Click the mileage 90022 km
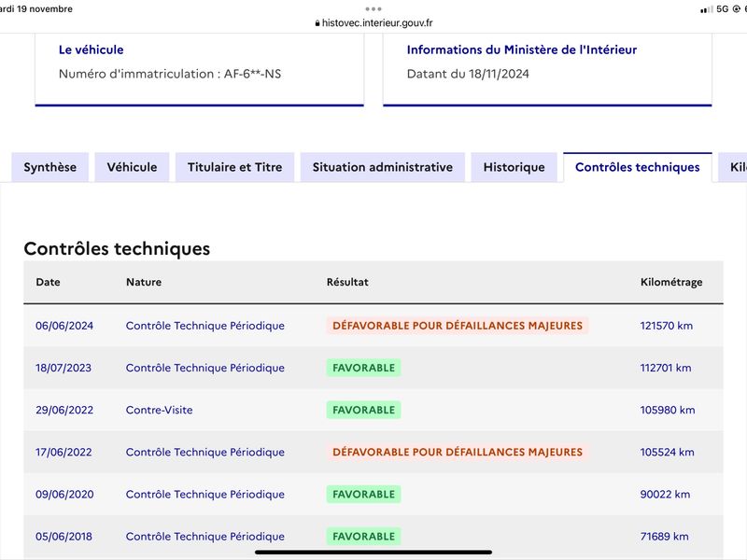The height and width of the screenshot is (560, 747). [665, 495]
